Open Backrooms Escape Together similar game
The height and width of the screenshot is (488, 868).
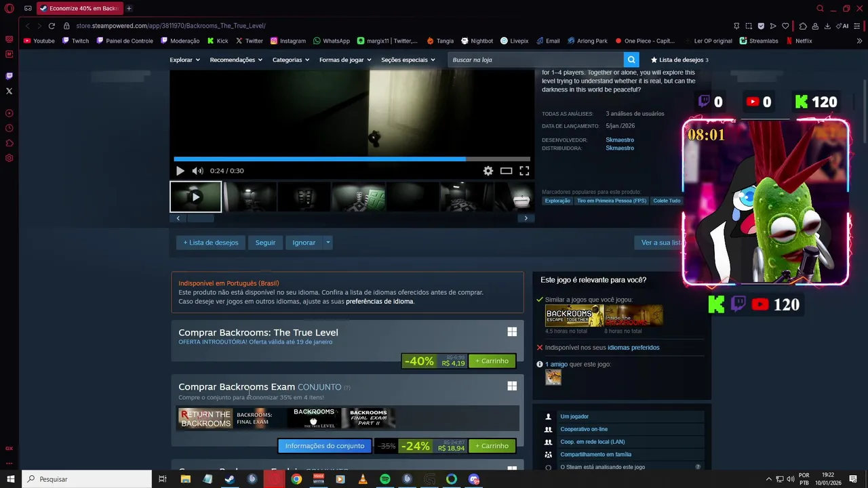574,316
